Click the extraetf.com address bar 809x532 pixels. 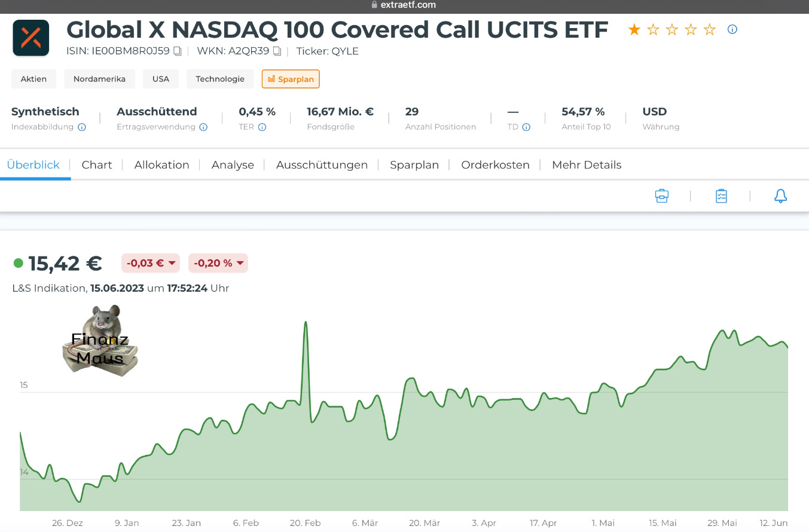point(404,5)
